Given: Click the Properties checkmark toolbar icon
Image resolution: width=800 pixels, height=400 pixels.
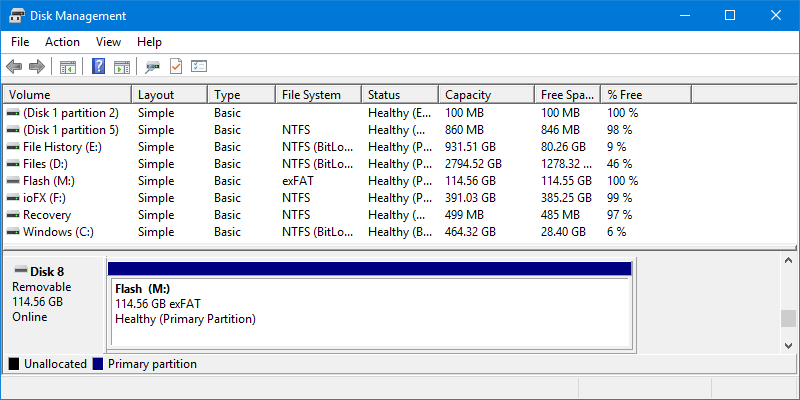Looking at the screenshot, I should click(176, 67).
